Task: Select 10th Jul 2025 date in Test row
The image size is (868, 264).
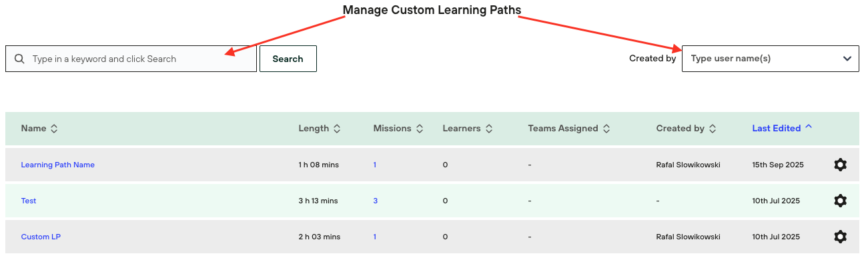Action: click(776, 201)
